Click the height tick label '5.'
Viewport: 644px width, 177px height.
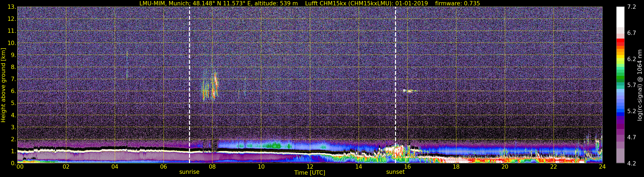(13, 103)
